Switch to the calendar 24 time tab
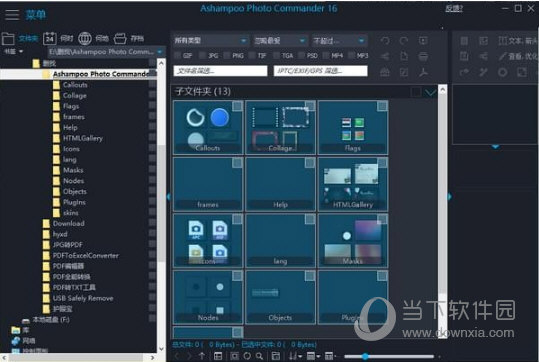Viewport: 539px width, 362px height. [58, 39]
